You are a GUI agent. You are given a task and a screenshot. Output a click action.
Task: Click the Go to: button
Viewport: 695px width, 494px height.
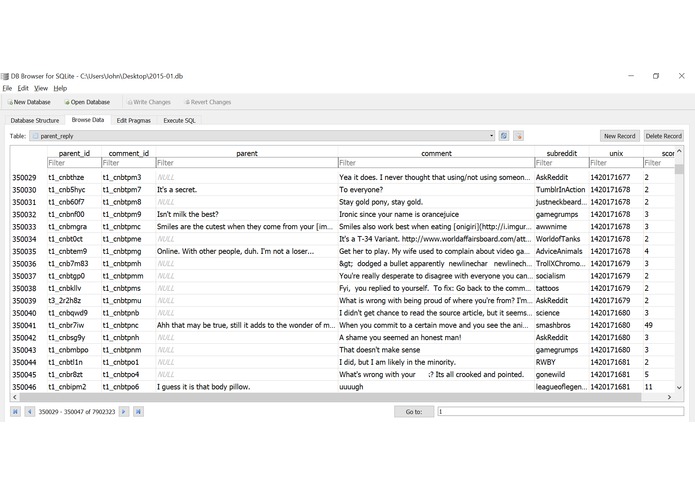(414, 412)
